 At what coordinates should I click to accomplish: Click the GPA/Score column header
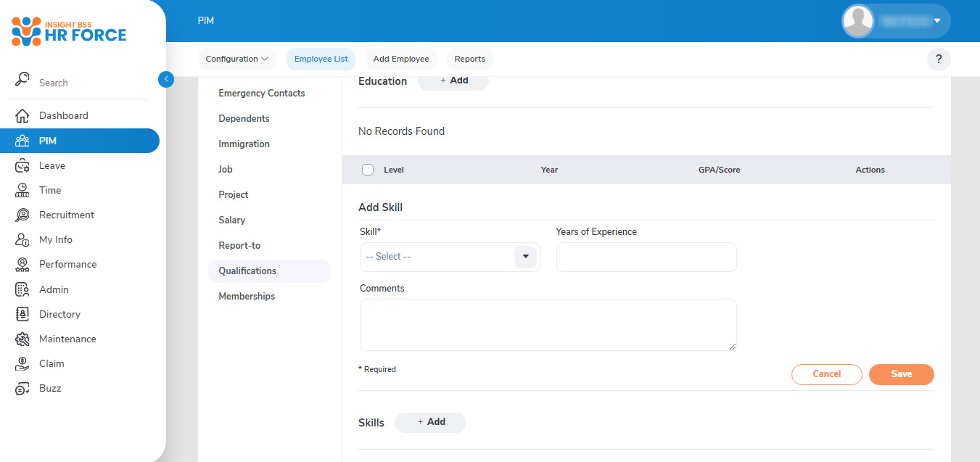[x=719, y=170]
